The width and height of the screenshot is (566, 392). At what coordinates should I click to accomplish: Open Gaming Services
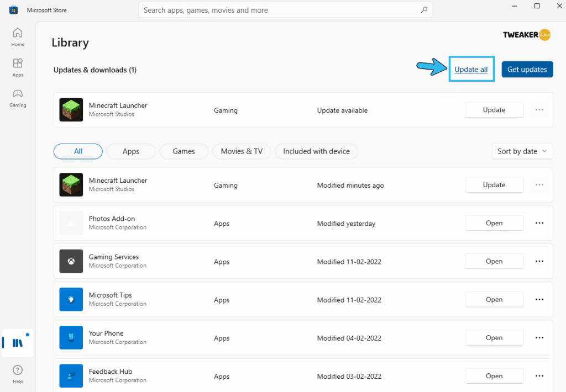point(494,262)
